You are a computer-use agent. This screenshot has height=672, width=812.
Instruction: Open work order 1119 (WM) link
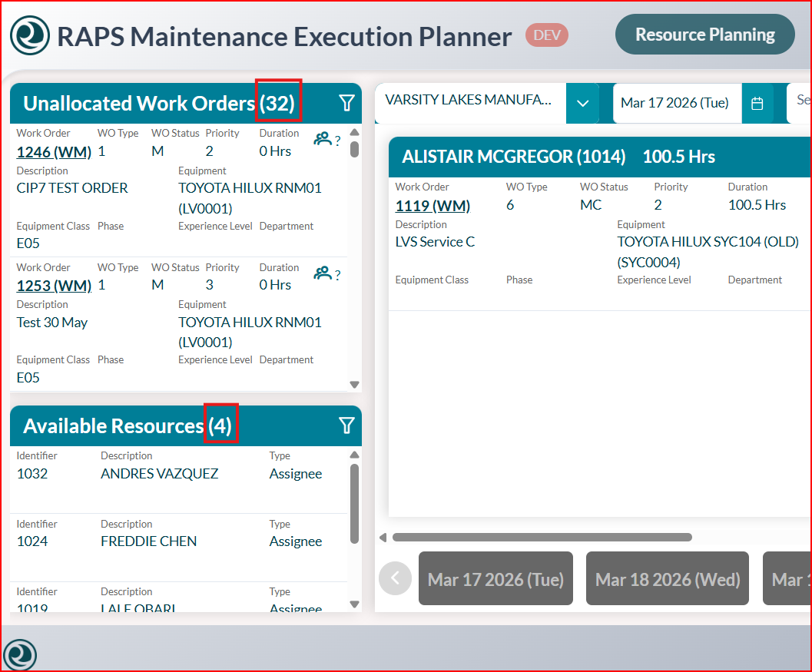click(x=433, y=205)
